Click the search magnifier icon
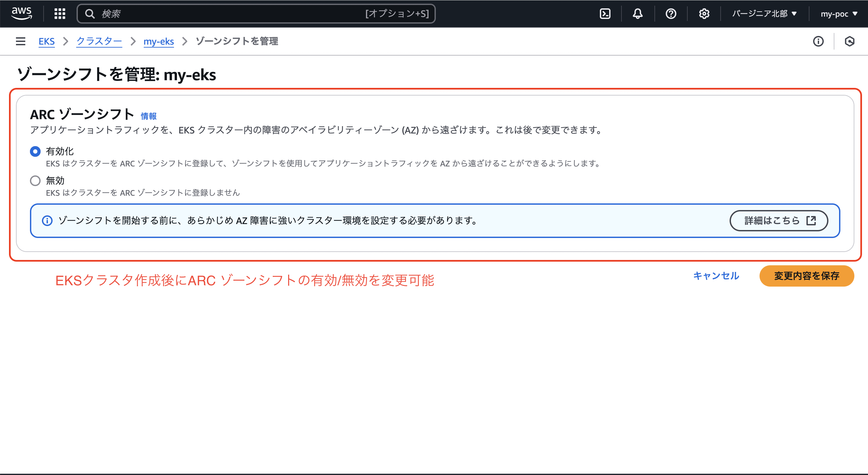 point(89,14)
